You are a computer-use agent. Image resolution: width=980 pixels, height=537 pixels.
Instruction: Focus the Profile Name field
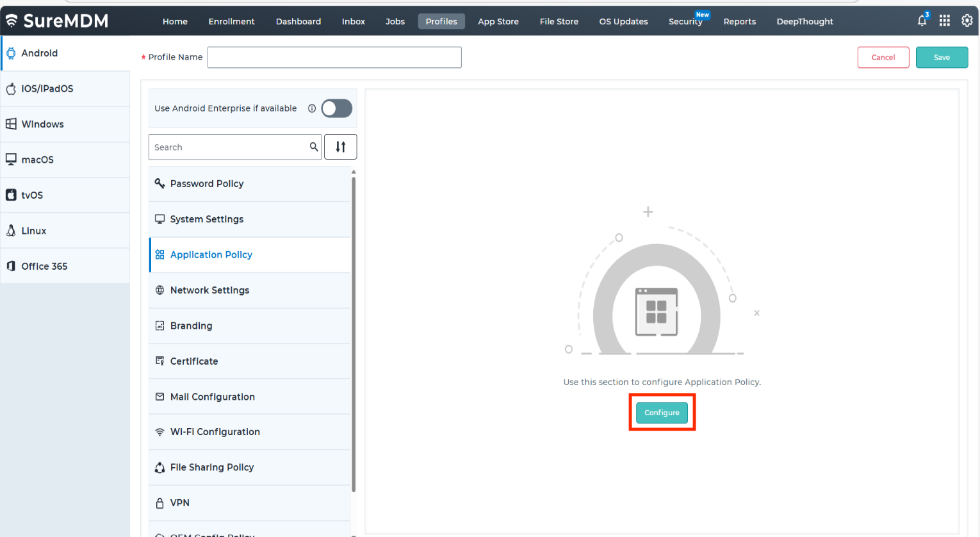click(334, 58)
